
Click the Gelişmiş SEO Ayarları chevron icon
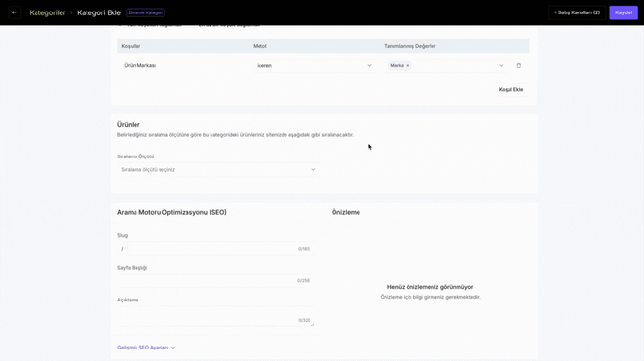point(173,348)
